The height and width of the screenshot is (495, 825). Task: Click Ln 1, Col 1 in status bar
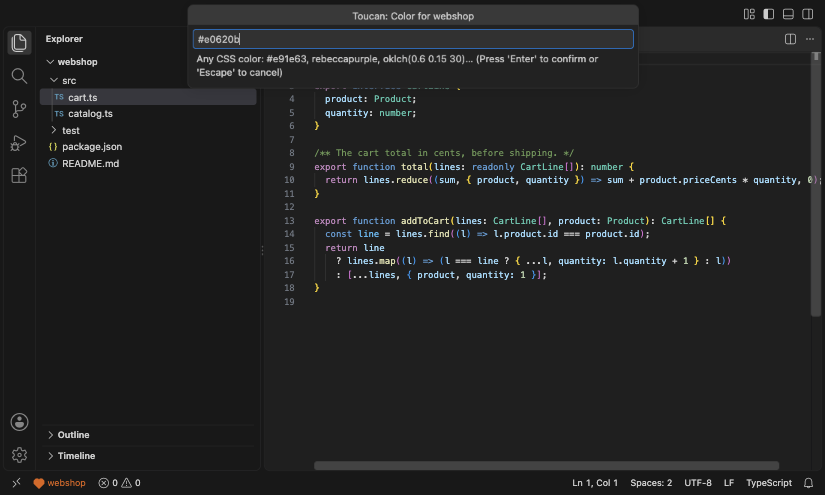coord(595,483)
